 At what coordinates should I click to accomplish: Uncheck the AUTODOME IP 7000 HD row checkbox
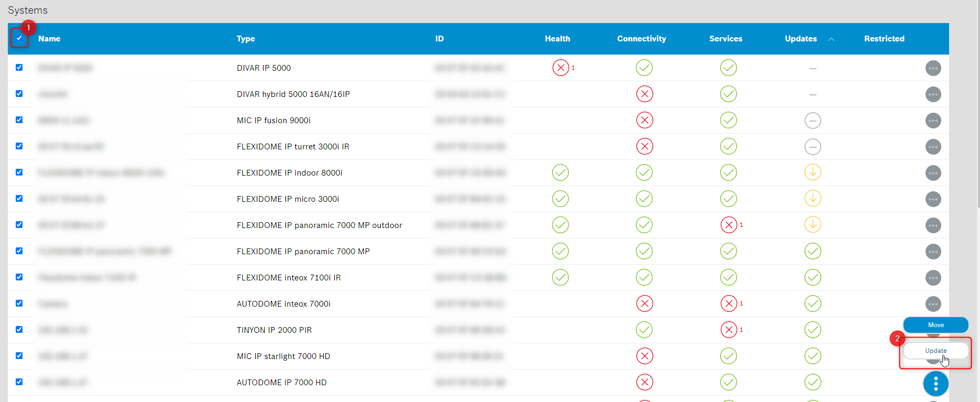[19, 382]
